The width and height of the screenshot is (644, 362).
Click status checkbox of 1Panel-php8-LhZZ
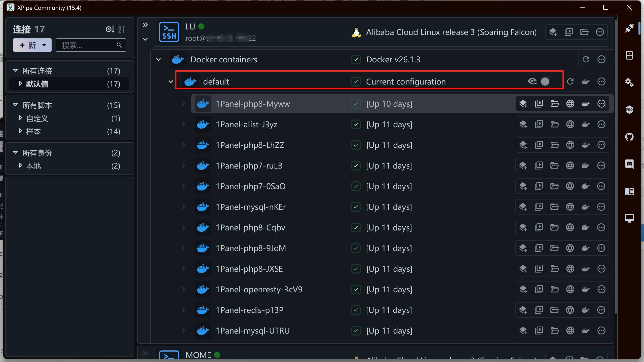pos(356,145)
